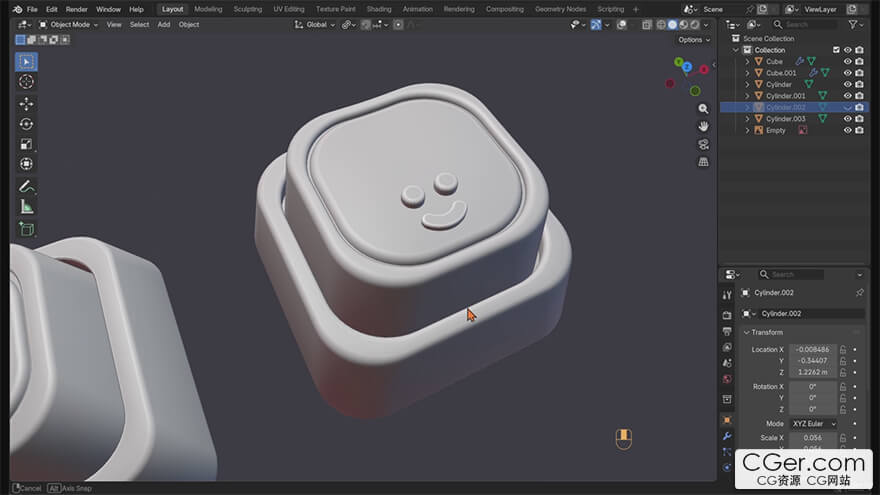Toggle camera view in the viewport
880x495 pixels.
coord(703,144)
